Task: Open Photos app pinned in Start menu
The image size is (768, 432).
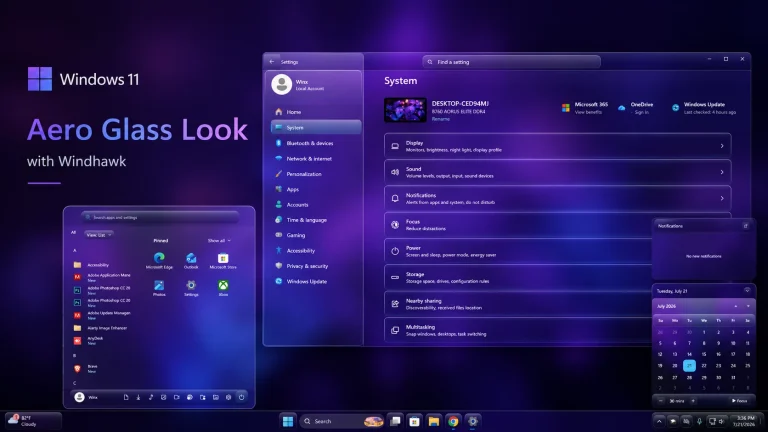Action: click(x=159, y=288)
